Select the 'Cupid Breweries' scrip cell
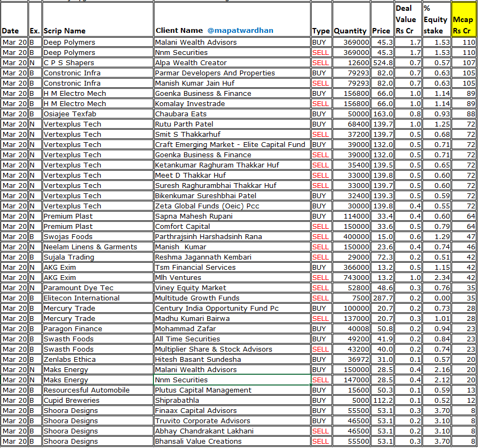Viewport: 478px width, 448px height. (x=98, y=400)
